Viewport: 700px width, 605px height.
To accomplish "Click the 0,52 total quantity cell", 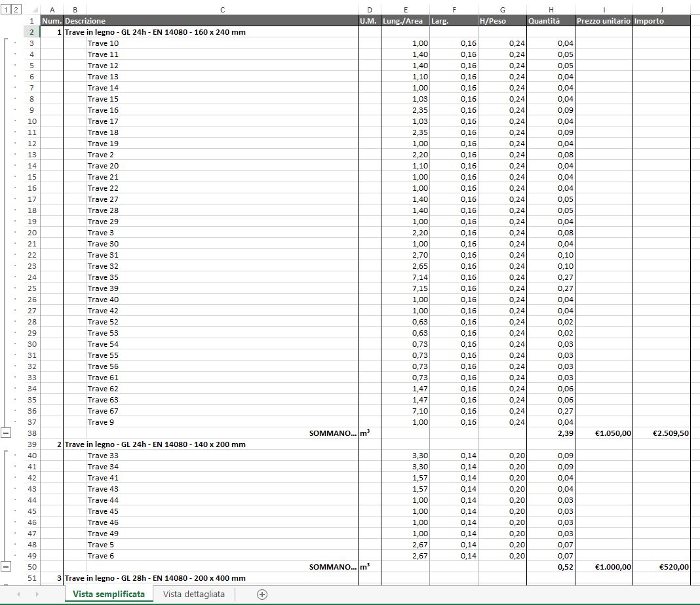I will coord(551,567).
